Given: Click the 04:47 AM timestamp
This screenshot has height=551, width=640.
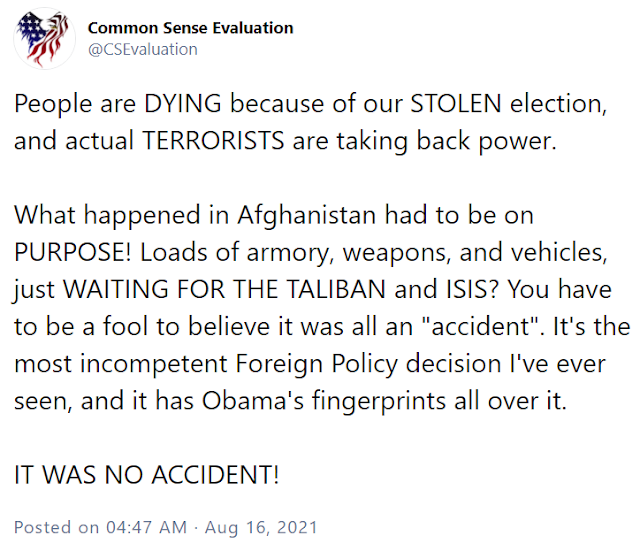Looking at the screenshot, I should pos(147,527).
